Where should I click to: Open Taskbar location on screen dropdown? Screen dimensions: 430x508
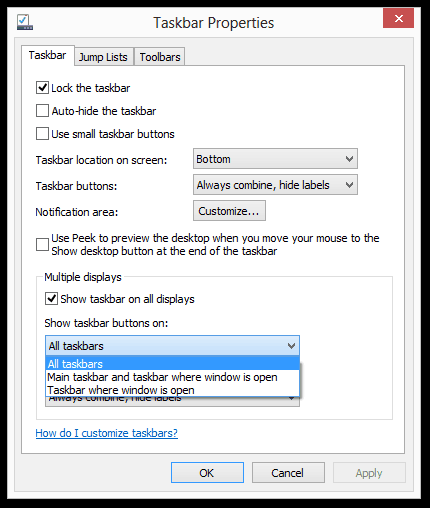click(x=275, y=159)
